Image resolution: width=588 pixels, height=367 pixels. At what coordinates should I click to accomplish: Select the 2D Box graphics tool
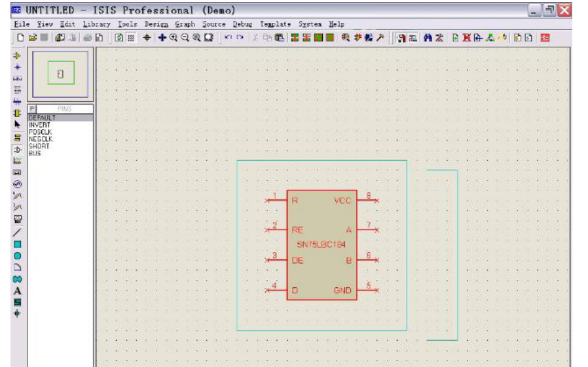pos(18,243)
